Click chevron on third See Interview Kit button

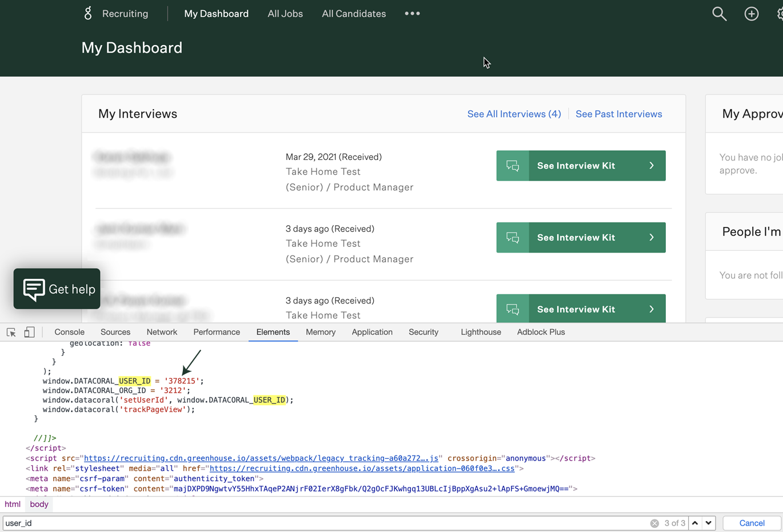pos(652,309)
